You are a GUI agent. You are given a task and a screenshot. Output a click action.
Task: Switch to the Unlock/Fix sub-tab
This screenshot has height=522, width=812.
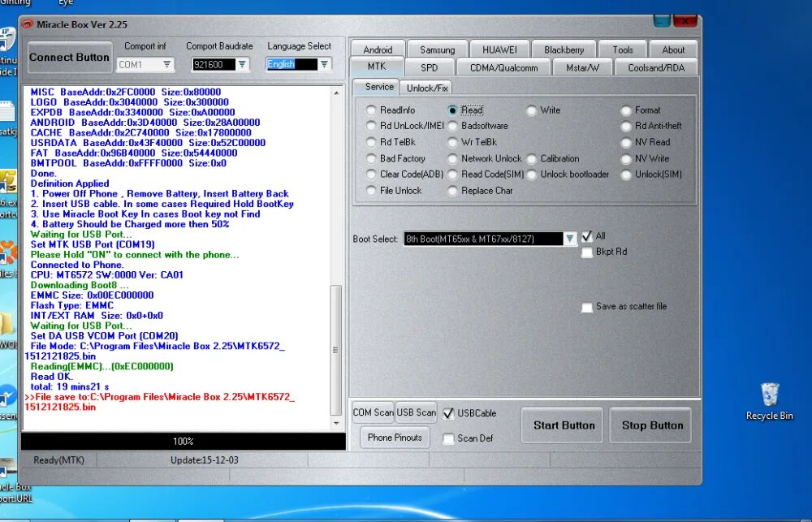pyautogui.click(x=426, y=88)
